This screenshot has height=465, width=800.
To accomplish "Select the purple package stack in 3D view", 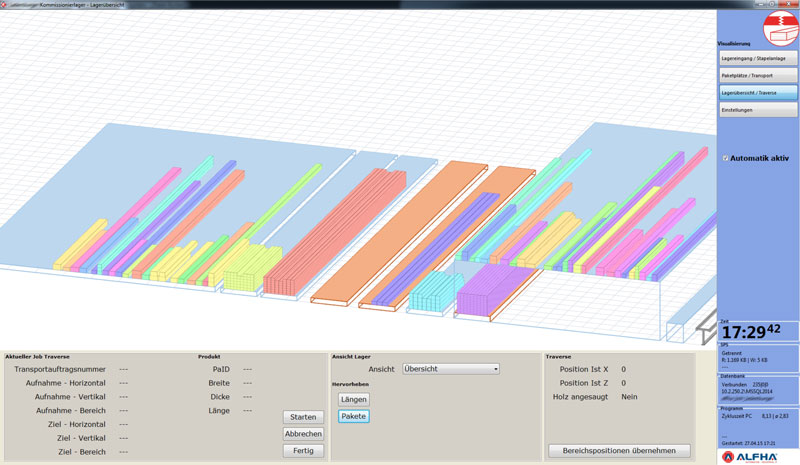I will point(484,292).
